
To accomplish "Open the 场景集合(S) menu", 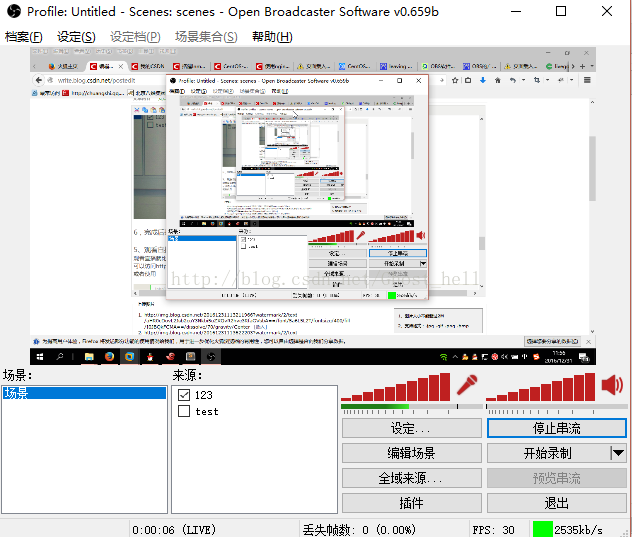I will pos(206,37).
